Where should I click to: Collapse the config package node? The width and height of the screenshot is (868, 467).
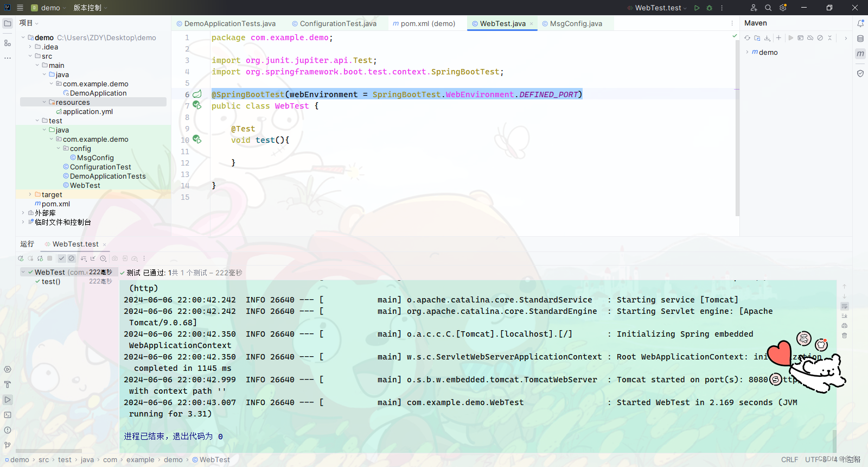click(x=59, y=148)
